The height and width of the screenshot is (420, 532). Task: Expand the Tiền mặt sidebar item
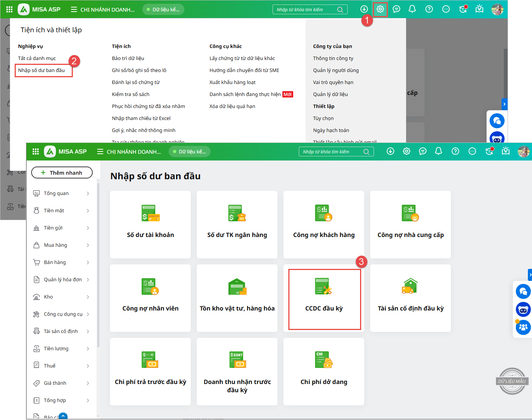pos(61,211)
